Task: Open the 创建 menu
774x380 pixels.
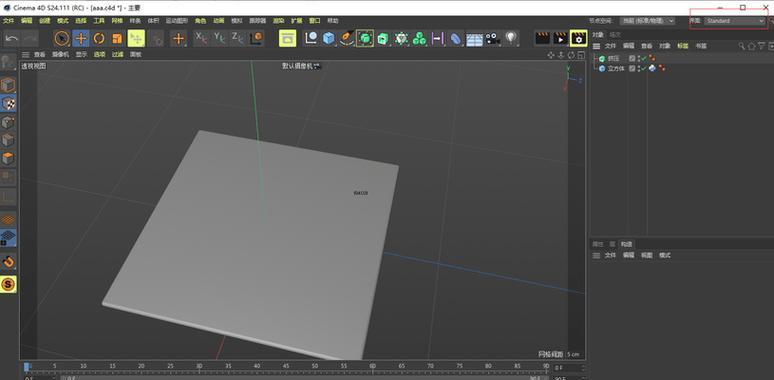Action: click(45, 21)
